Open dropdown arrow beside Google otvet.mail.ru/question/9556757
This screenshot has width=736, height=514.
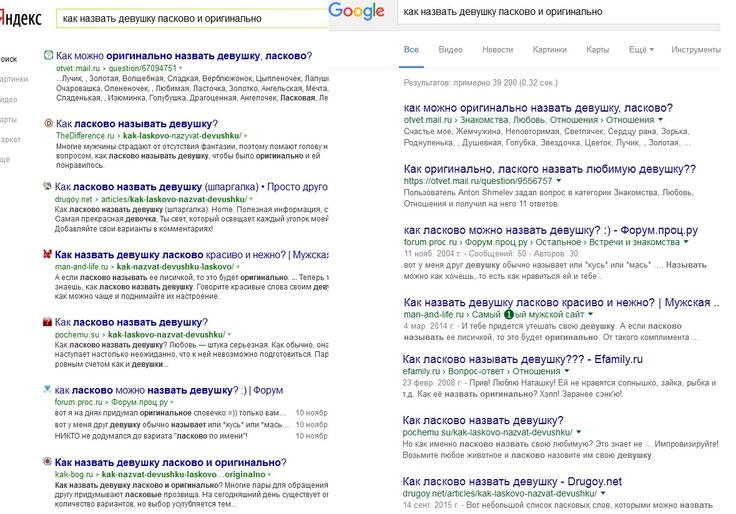click(x=559, y=181)
